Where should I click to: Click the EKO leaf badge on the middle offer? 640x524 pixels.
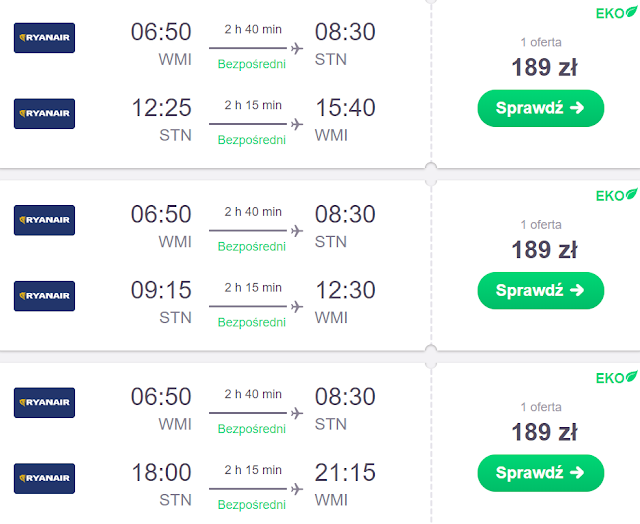616,195
